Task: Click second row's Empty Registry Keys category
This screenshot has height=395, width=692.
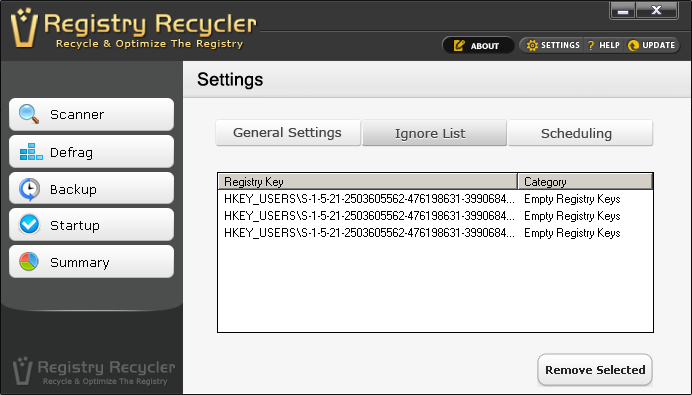Action: pos(572,216)
